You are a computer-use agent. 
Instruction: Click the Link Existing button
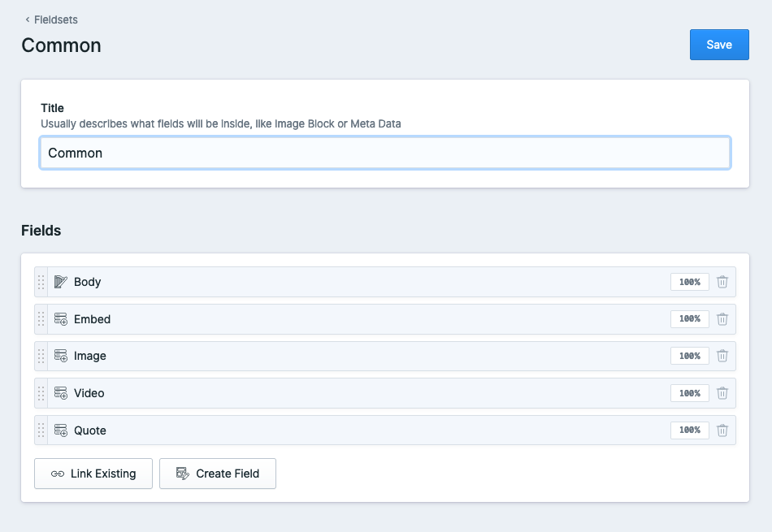click(93, 474)
